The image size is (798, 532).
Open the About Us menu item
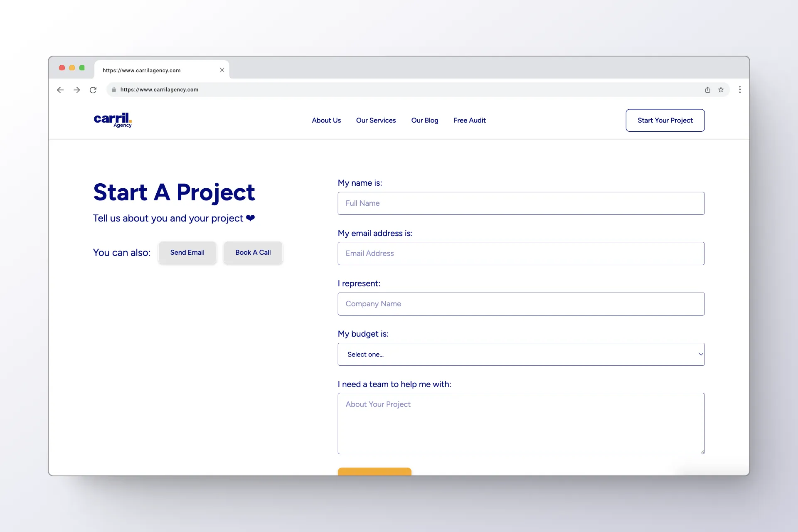pos(326,121)
